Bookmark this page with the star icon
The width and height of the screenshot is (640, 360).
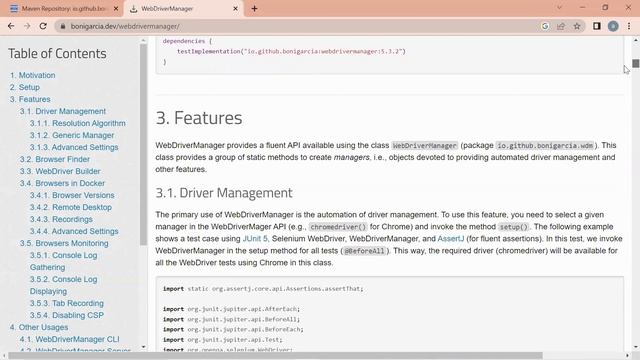[577, 26]
